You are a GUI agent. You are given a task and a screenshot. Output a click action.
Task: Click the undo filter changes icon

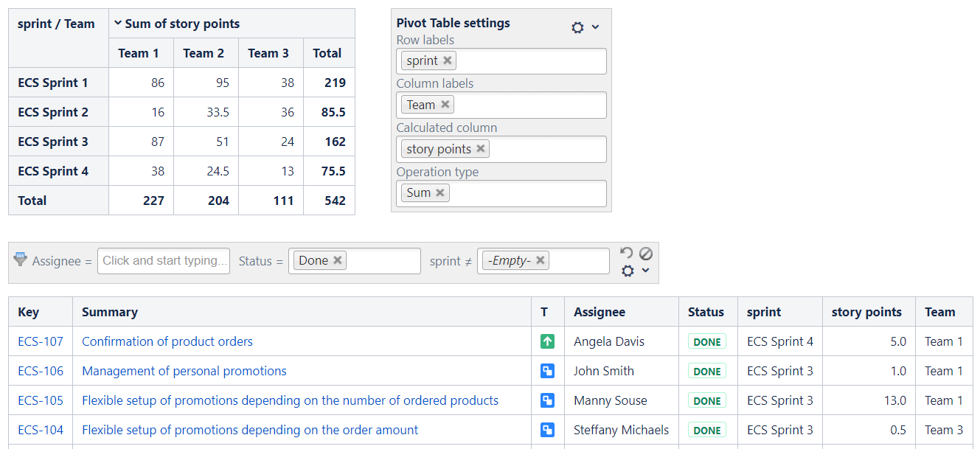627,253
